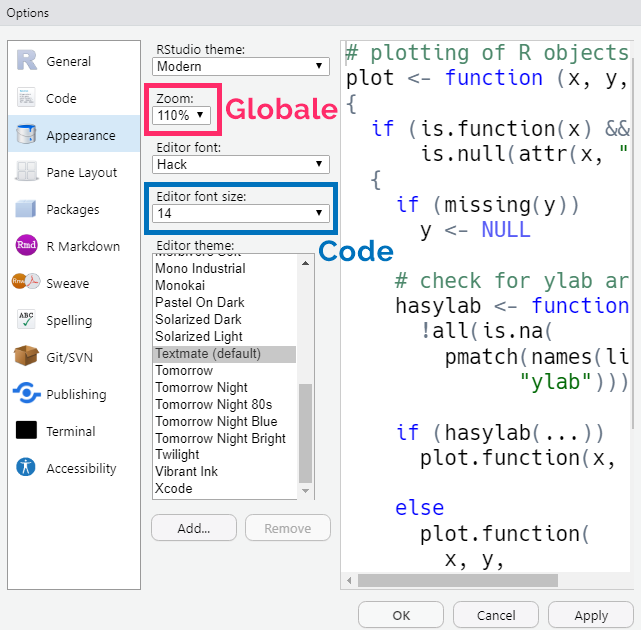Click the Add... theme button
The image size is (641, 630).
[194, 528]
